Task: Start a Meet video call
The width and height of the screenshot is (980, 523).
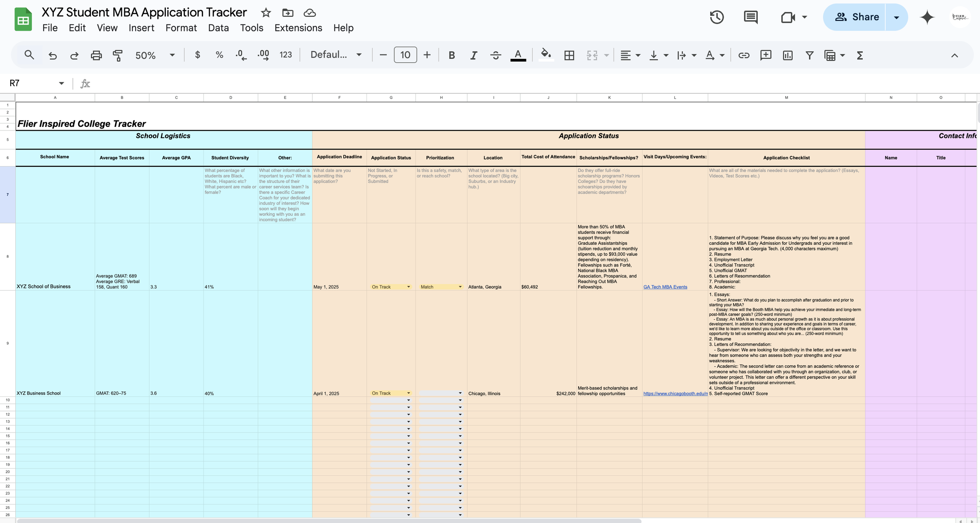Action: pyautogui.click(x=788, y=17)
